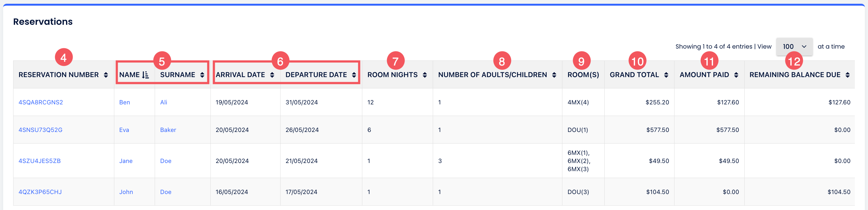Click Remaining Balance Due sort arrows
This screenshot has width=868, height=210.
point(847,75)
